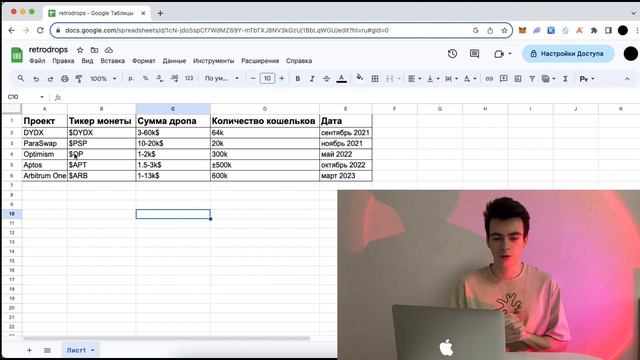Toggle bold formatting

click(x=298, y=79)
